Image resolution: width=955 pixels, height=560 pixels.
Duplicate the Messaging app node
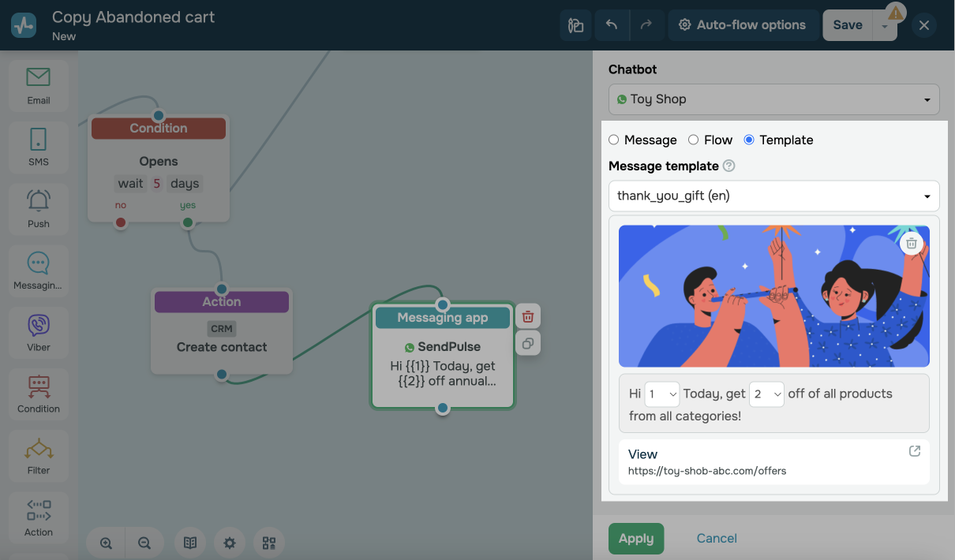pyautogui.click(x=528, y=343)
